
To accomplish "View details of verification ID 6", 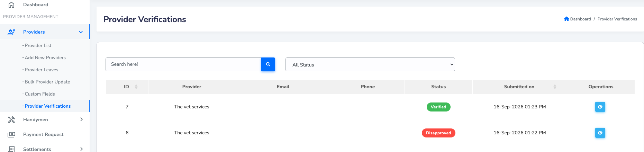I will pyautogui.click(x=600, y=133).
